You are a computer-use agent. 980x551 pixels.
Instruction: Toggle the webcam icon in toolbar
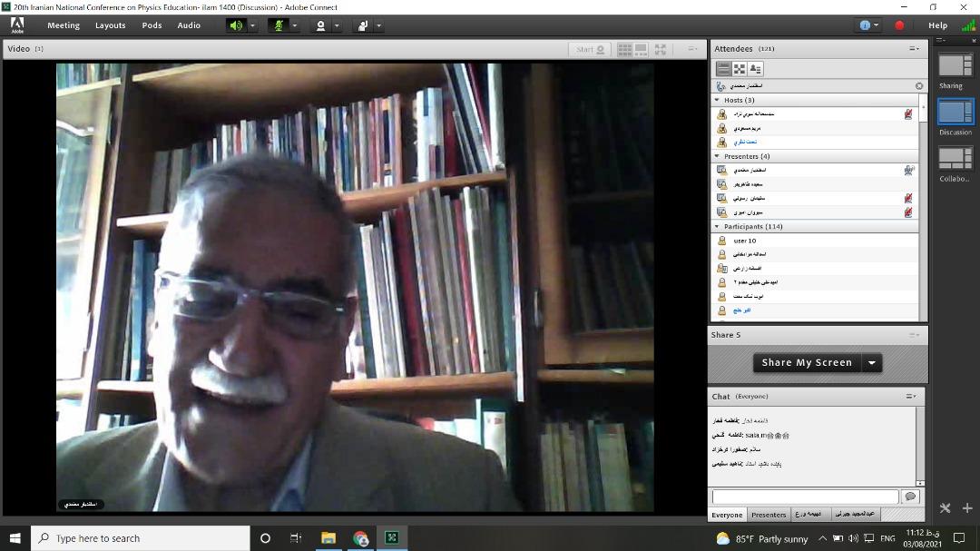coord(320,25)
